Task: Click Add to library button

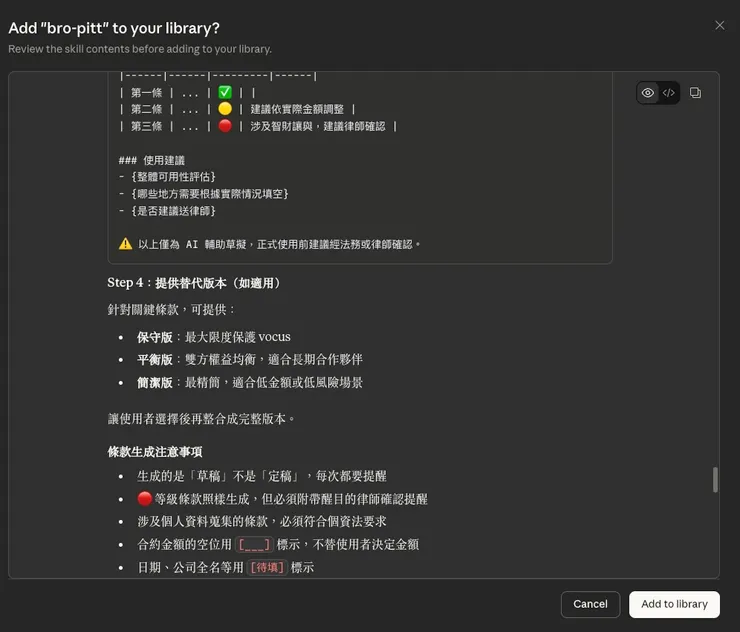Action: click(674, 604)
